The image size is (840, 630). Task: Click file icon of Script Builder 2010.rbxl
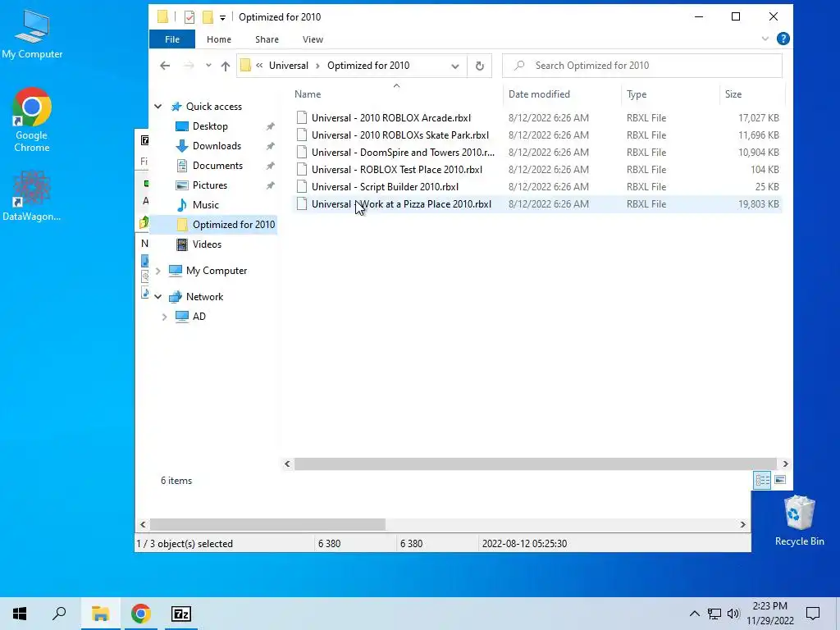(x=302, y=186)
